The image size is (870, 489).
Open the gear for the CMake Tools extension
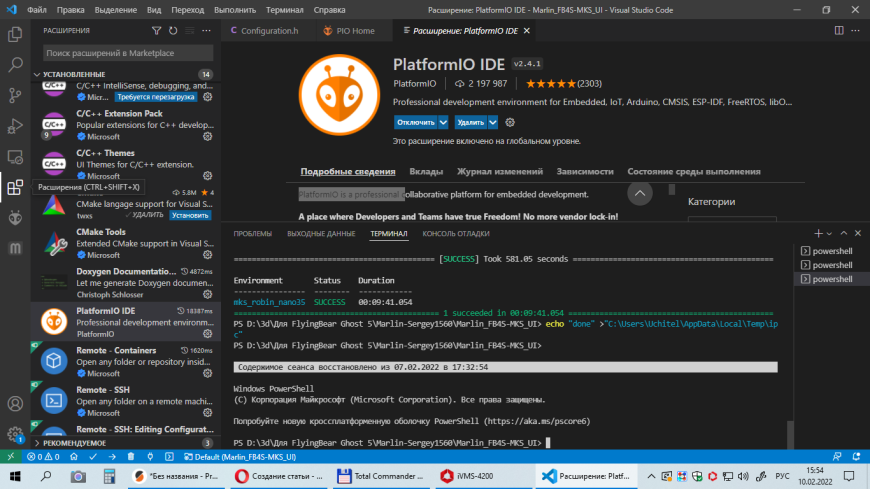tap(208, 255)
